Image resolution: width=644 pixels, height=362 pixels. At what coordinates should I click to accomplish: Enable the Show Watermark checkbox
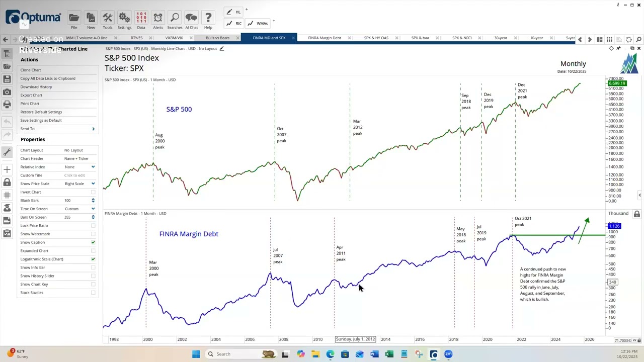pyautogui.click(x=93, y=234)
